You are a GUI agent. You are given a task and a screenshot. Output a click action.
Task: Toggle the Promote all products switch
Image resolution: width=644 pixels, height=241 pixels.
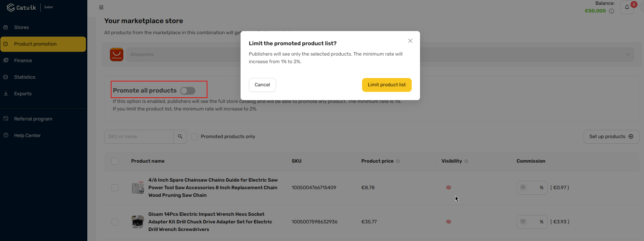pyautogui.click(x=188, y=90)
